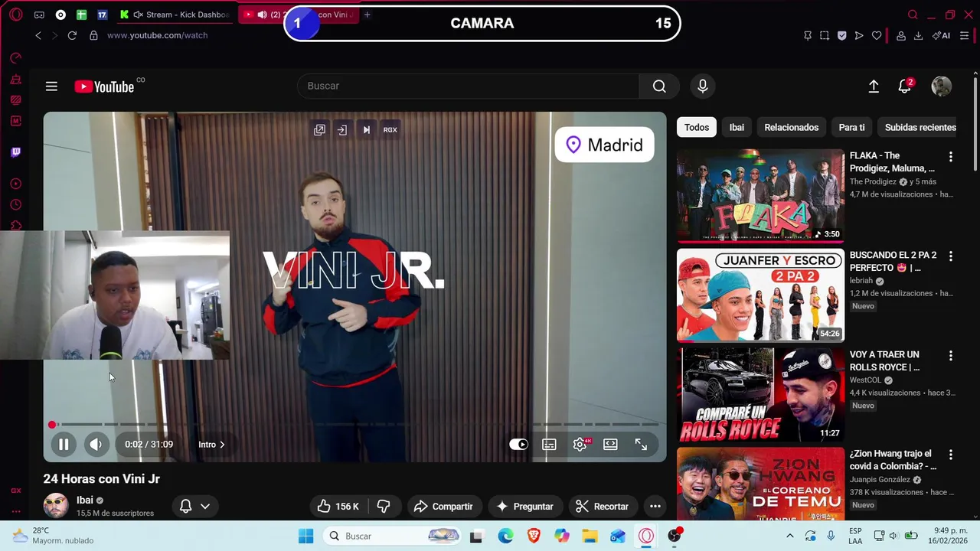Viewport: 980px width, 551px height.
Task: Open the account avatar menu
Action: 942,86
